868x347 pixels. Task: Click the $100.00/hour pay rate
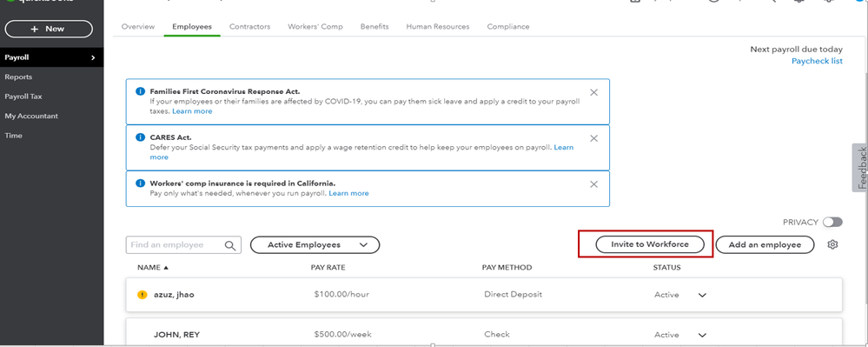[x=341, y=294]
